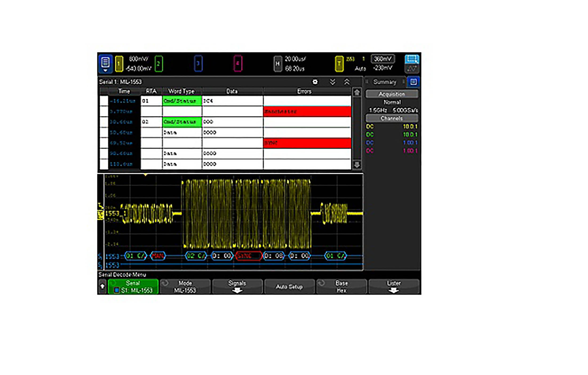
Task: Open the Mode MIL-1553 softkey
Action: coord(185,286)
